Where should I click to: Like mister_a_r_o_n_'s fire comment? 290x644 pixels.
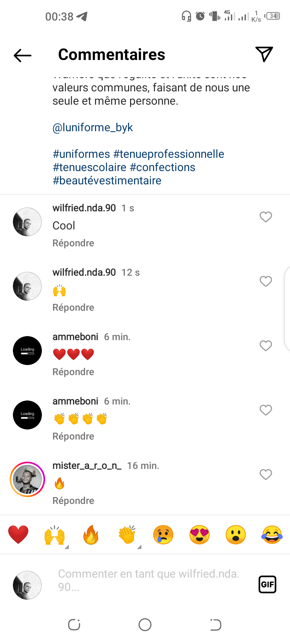click(x=266, y=475)
